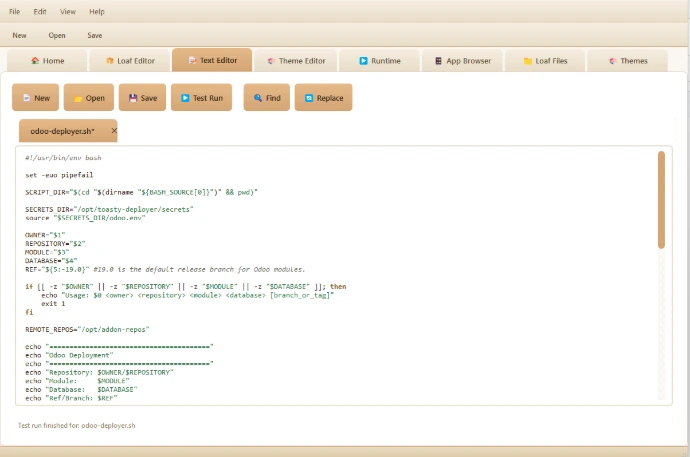Click the folder icon on Loaf Files tab

(x=528, y=61)
